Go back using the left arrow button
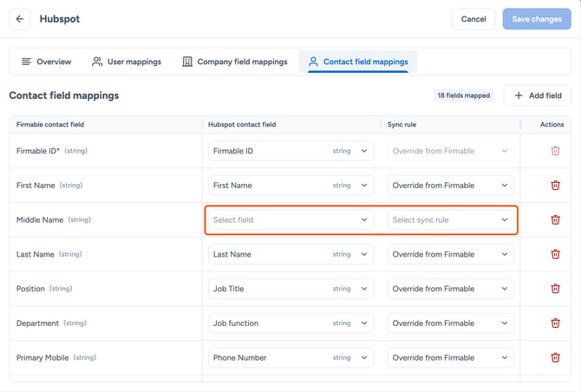 click(20, 19)
